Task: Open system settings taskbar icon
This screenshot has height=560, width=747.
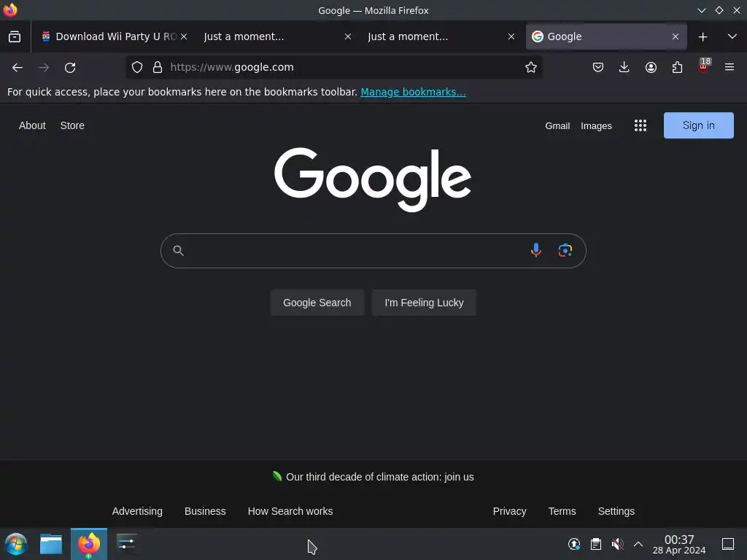Action: coord(127,542)
